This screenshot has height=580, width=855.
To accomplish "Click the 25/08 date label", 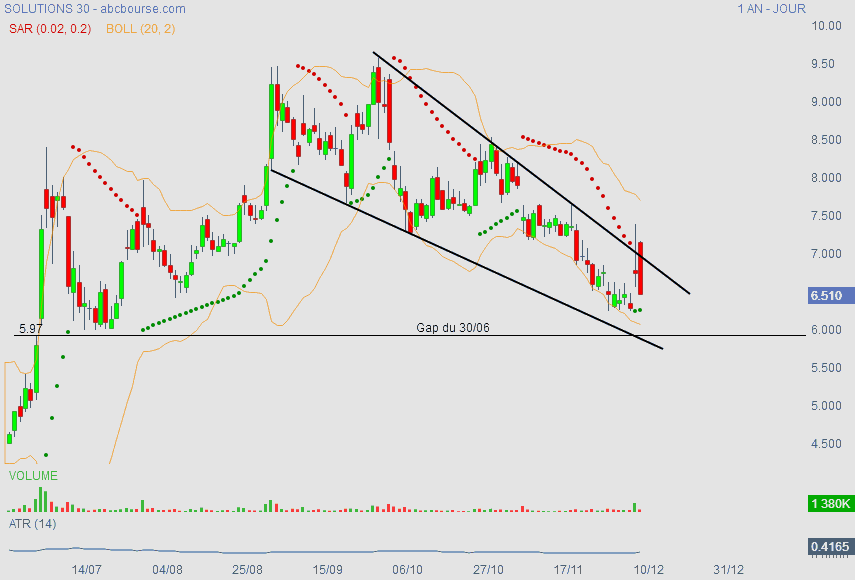I will (248, 570).
